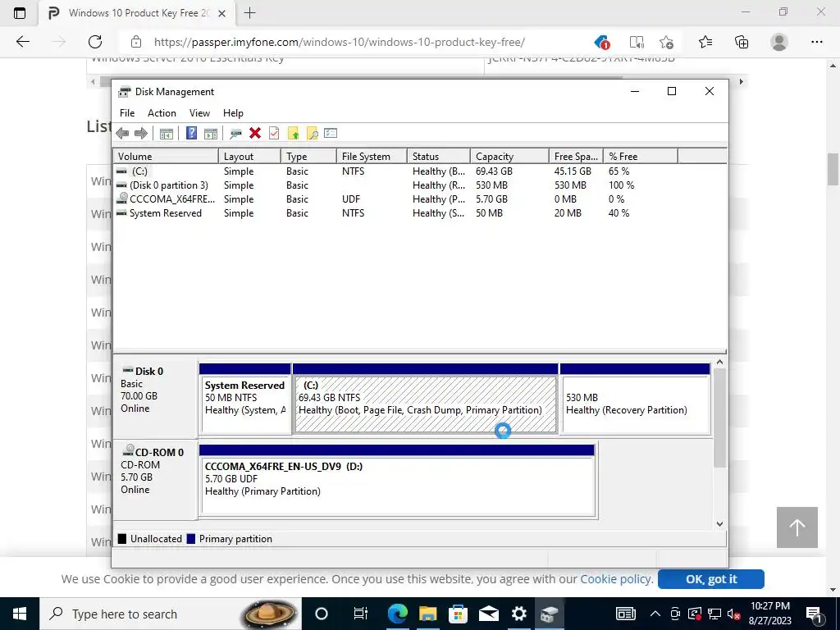Image resolution: width=840 pixels, height=630 pixels.
Task: Open the notification center icon
Action: [x=814, y=614]
